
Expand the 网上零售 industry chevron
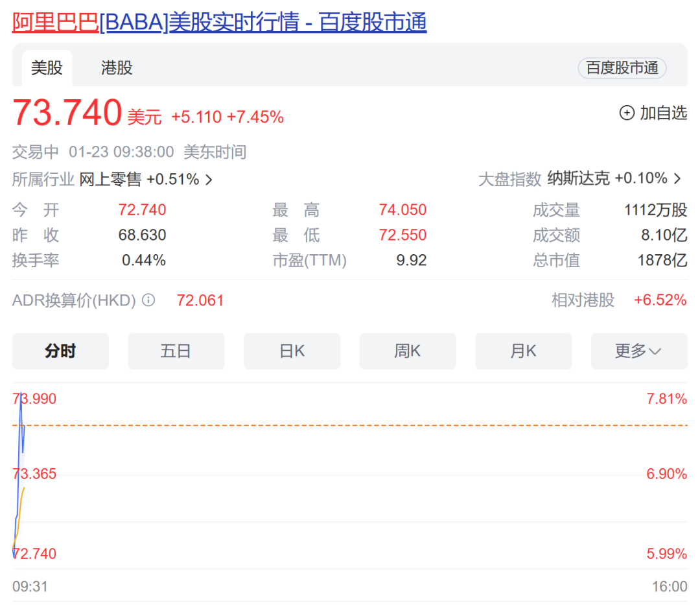pyautogui.click(x=209, y=180)
